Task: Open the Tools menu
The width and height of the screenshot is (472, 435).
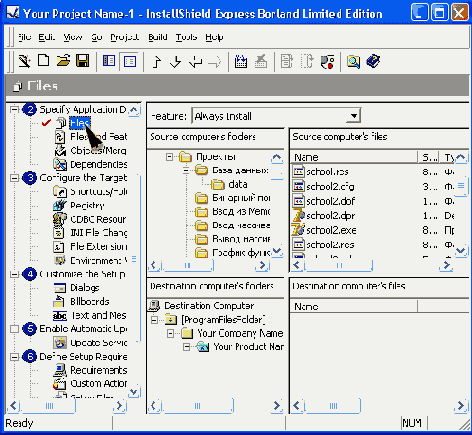Action: pyautogui.click(x=186, y=37)
